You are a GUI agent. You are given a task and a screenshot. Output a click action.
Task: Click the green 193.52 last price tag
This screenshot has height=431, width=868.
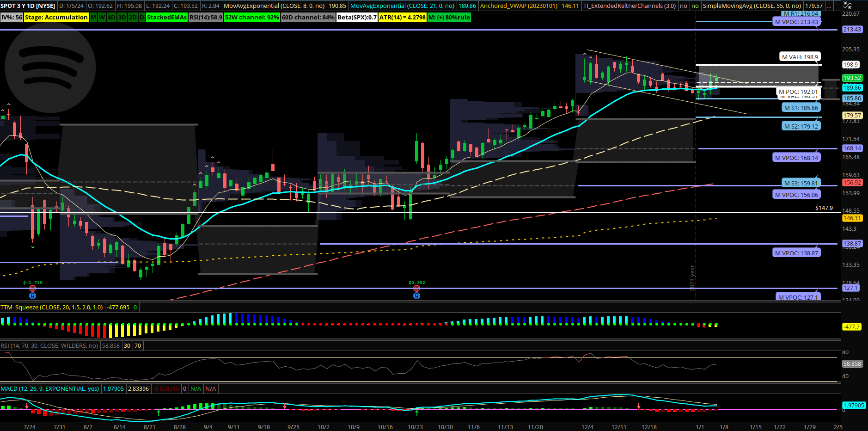(852, 78)
